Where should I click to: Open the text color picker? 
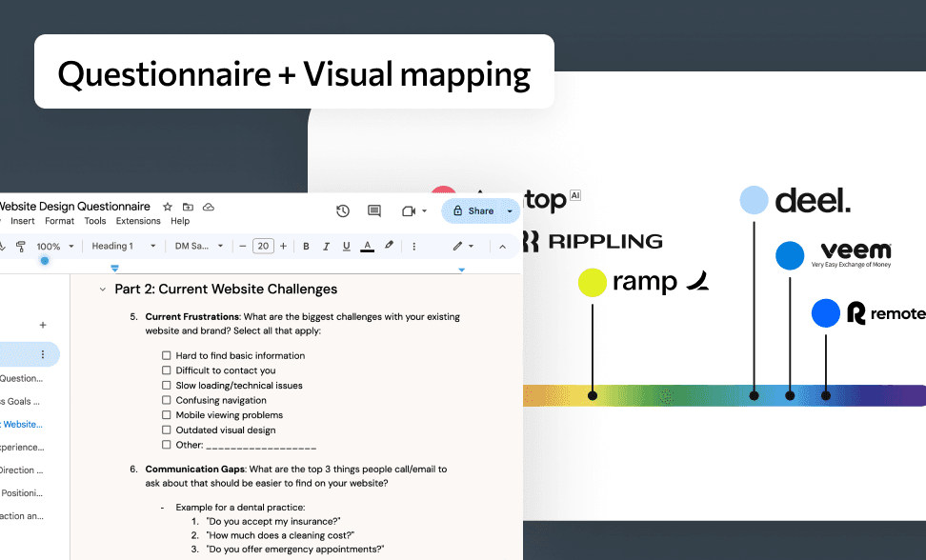point(368,246)
